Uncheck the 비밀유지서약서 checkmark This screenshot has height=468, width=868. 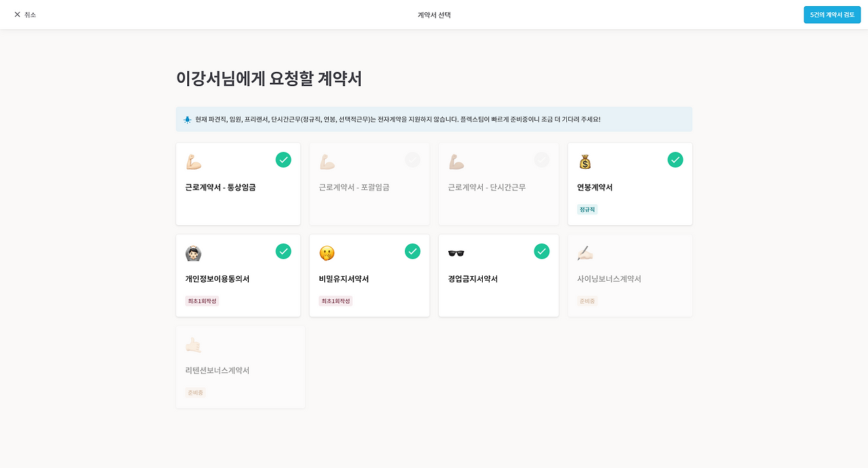coord(412,251)
